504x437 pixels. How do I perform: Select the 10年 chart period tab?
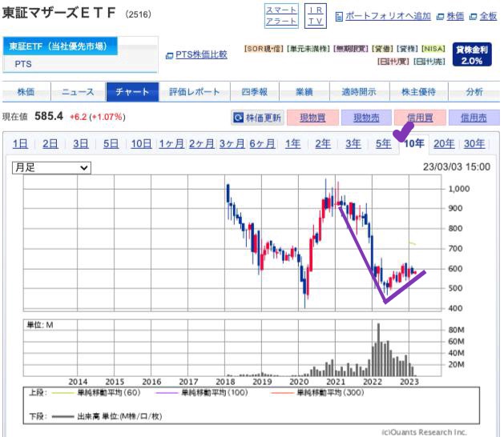pos(414,143)
